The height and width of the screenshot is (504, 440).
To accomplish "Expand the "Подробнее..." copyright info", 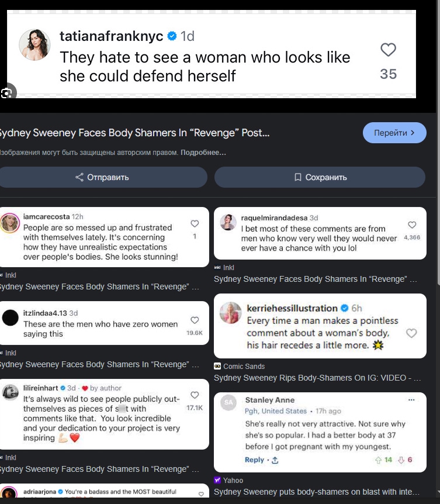I will click(x=203, y=153).
